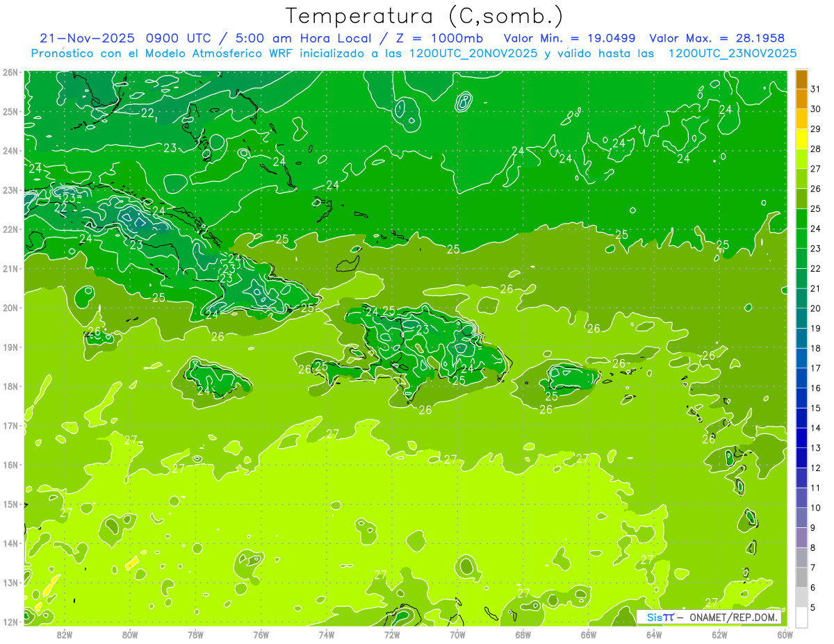Click the '23N' latitude axis label
Screen dimensions: 834x644
pyautogui.click(x=10, y=190)
